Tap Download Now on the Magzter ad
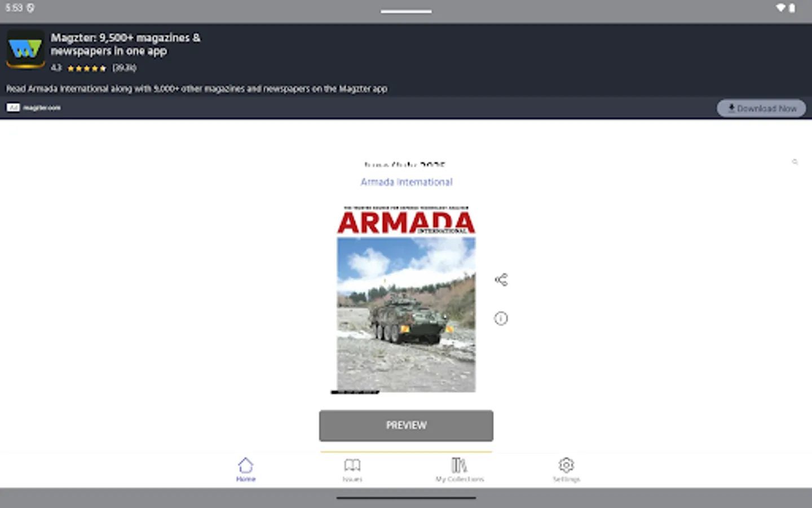Screen dimensions: 812x508 761,108
